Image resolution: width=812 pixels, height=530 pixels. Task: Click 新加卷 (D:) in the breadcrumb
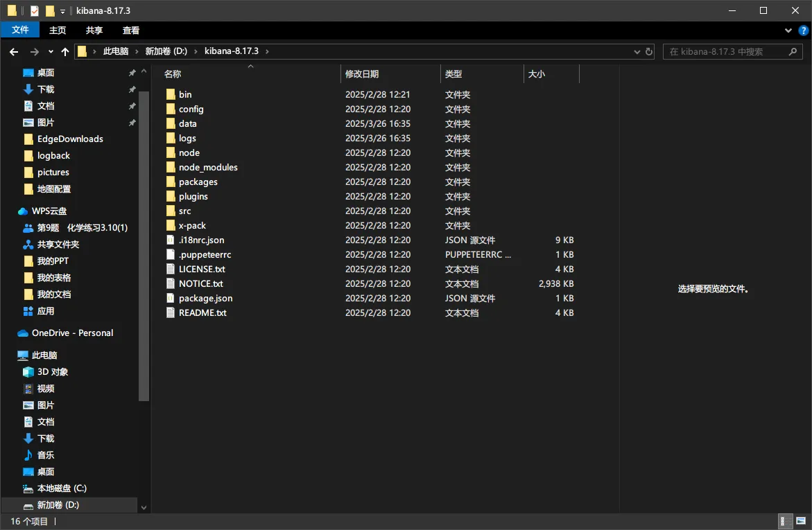(x=166, y=51)
